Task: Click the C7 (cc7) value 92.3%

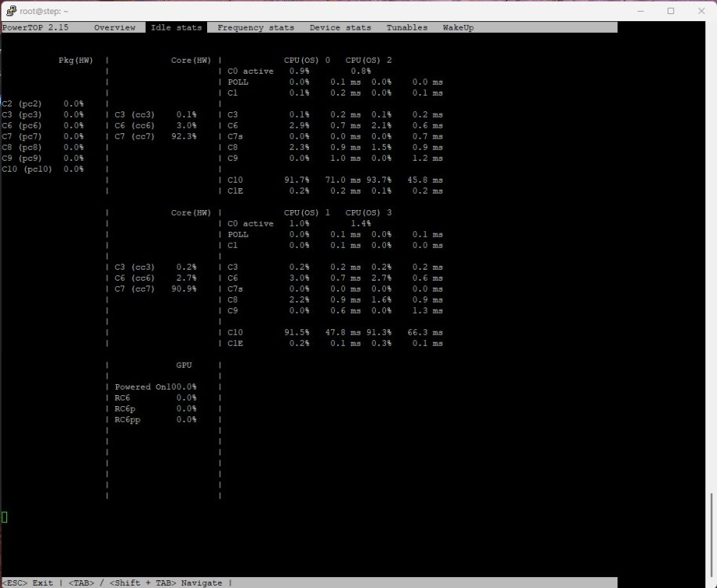Action: (x=184, y=136)
